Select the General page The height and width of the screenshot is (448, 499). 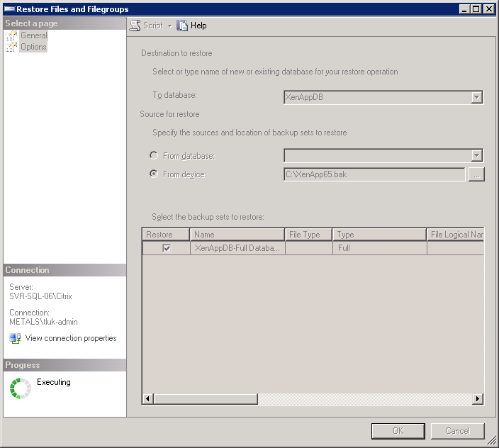pos(33,35)
